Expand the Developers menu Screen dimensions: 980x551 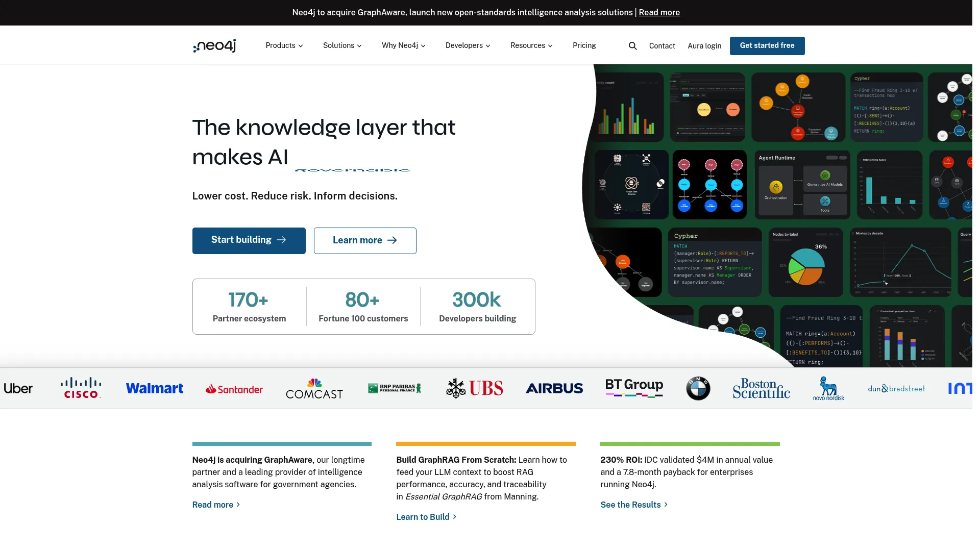pyautogui.click(x=468, y=46)
